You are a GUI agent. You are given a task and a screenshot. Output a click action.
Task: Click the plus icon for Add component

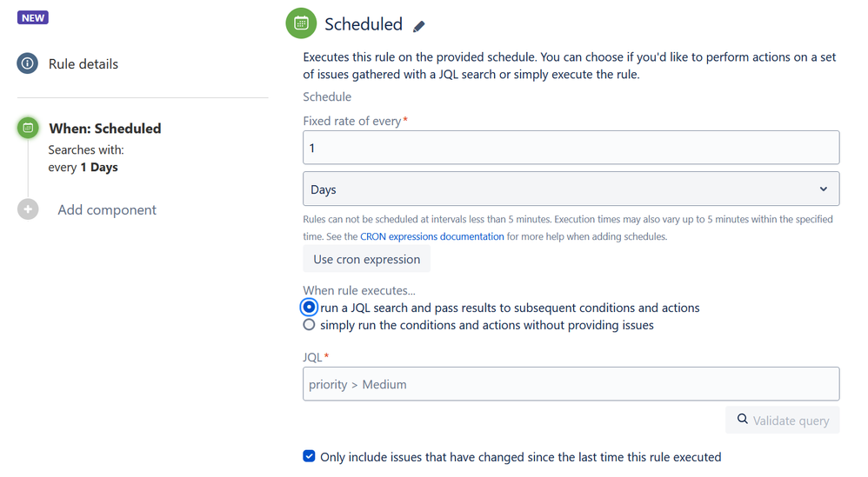coord(28,209)
